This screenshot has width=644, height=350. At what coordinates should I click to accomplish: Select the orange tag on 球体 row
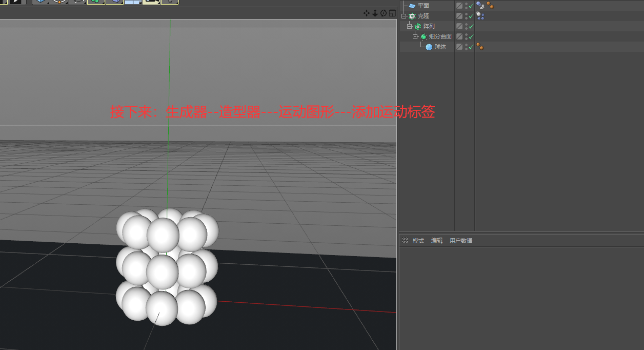click(x=480, y=47)
